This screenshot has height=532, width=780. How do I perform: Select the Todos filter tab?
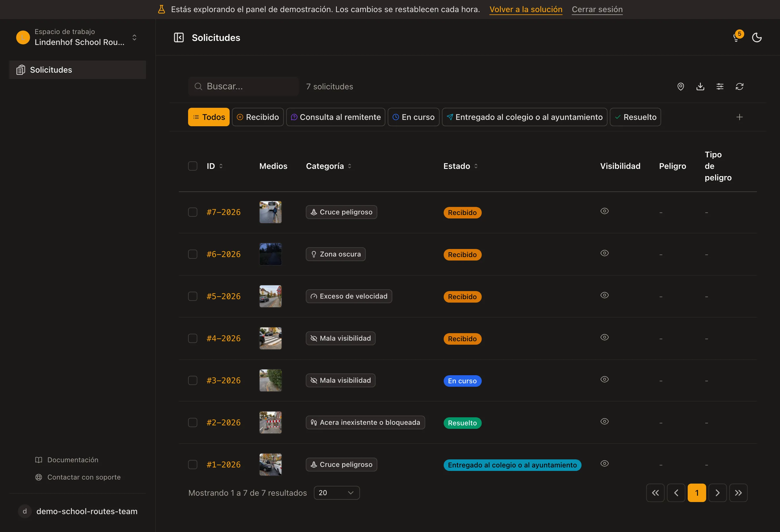tap(209, 117)
